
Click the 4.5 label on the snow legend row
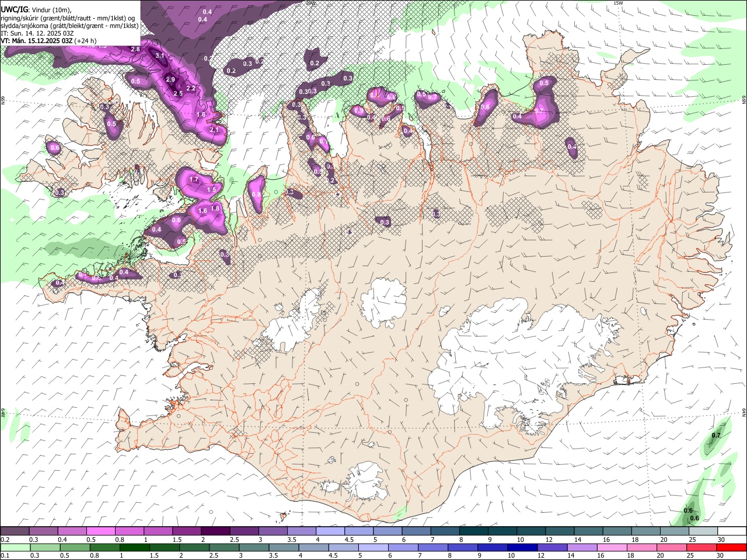[x=349, y=540]
